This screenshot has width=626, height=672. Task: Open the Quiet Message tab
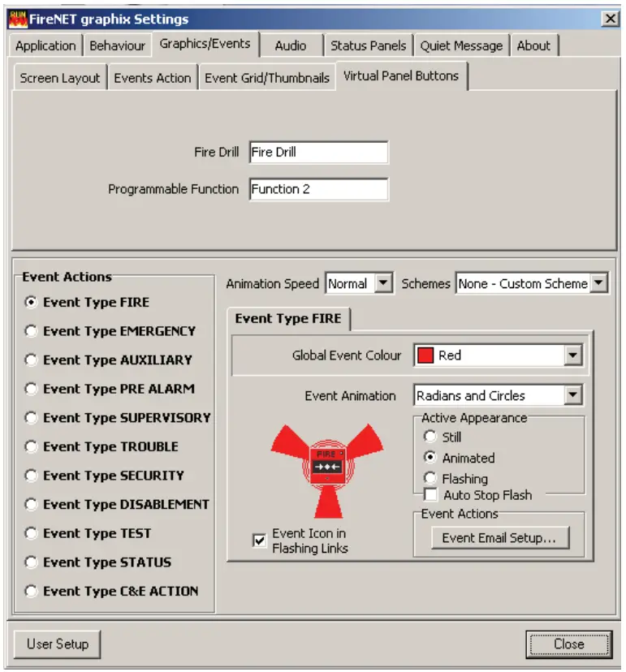coord(461,46)
